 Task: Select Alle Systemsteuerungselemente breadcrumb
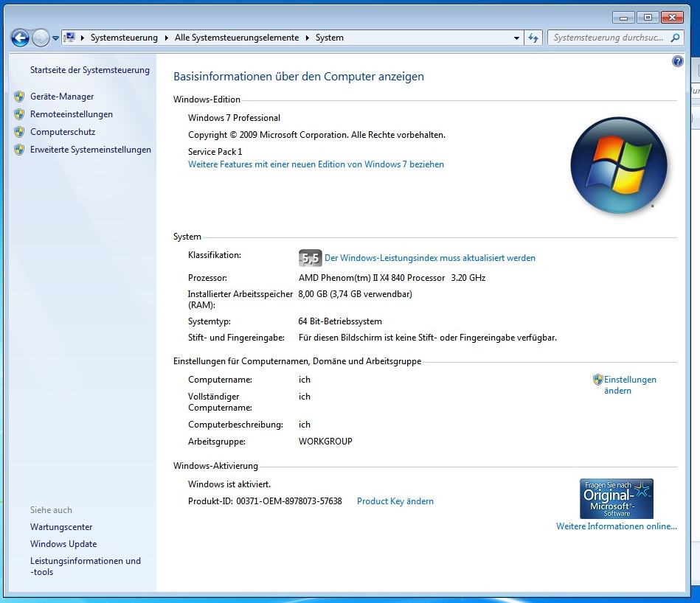(x=237, y=38)
